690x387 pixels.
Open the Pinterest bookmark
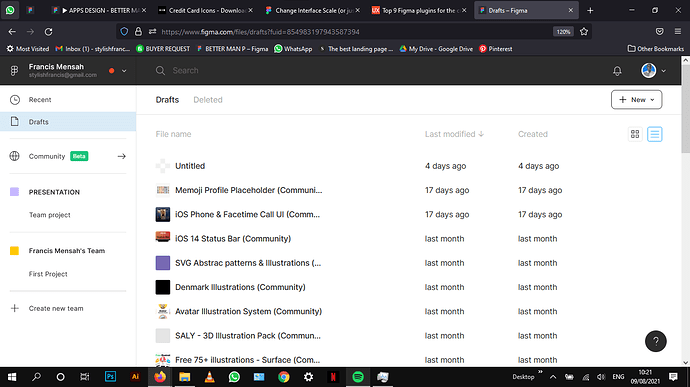[x=495, y=49]
